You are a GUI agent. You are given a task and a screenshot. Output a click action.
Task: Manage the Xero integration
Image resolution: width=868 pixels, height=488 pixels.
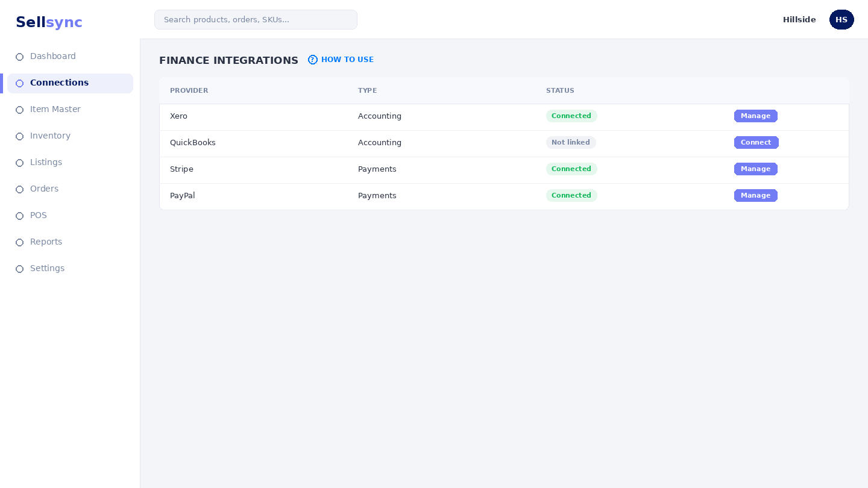756,116
